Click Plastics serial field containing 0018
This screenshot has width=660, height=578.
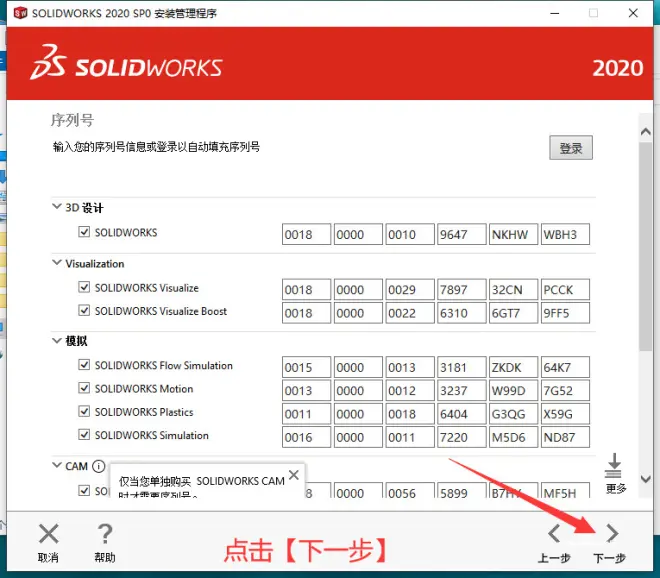tap(410, 414)
